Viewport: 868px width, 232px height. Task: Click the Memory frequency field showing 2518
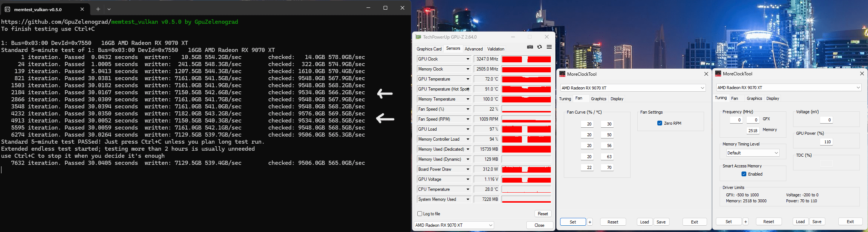coord(753,131)
